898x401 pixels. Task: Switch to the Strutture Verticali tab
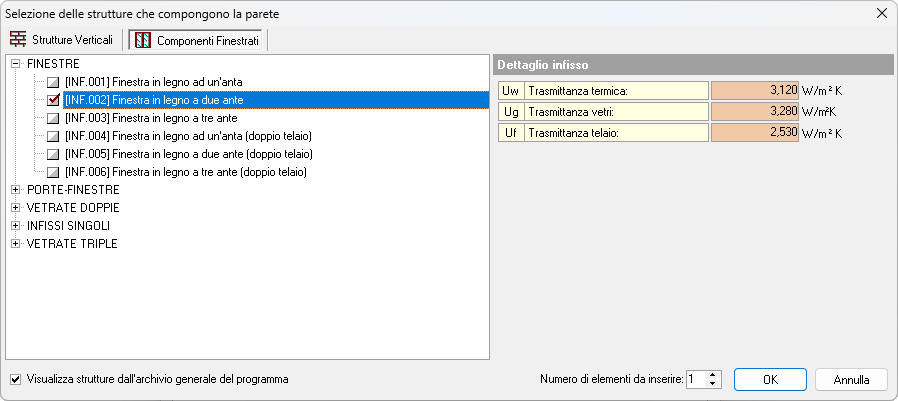point(62,40)
